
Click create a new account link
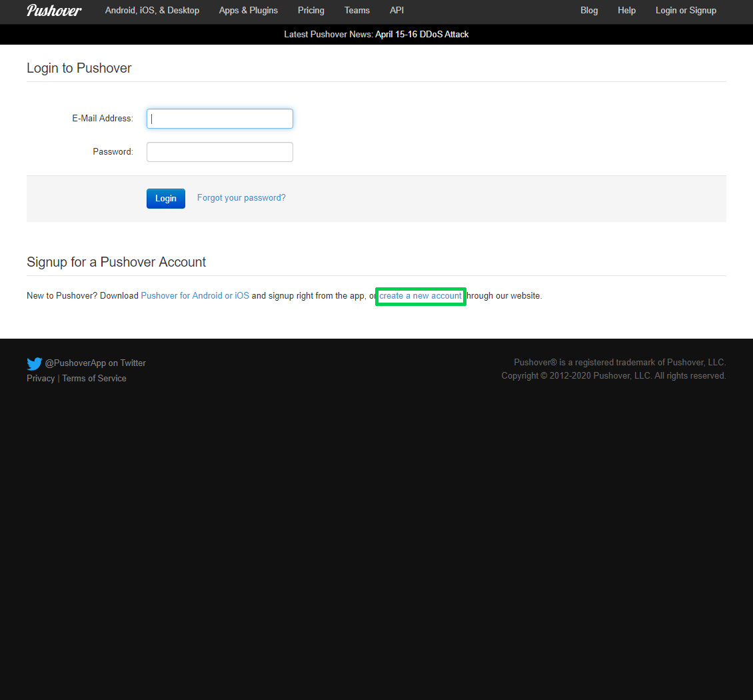420,296
